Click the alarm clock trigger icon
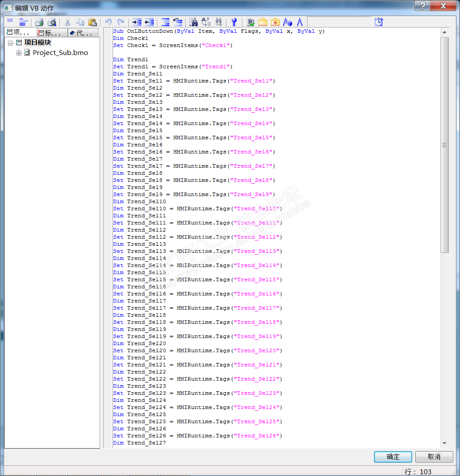The image size is (460, 476). pyautogui.click(x=379, y=22)
